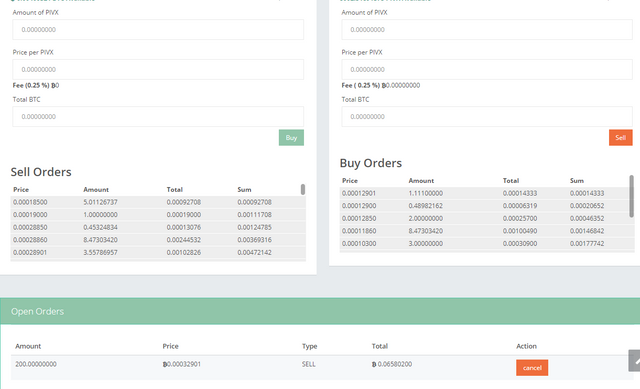This screenshot has height=389, width=640.
Task: Select buy order priced 0.00012850
Action: click(487, 219)
